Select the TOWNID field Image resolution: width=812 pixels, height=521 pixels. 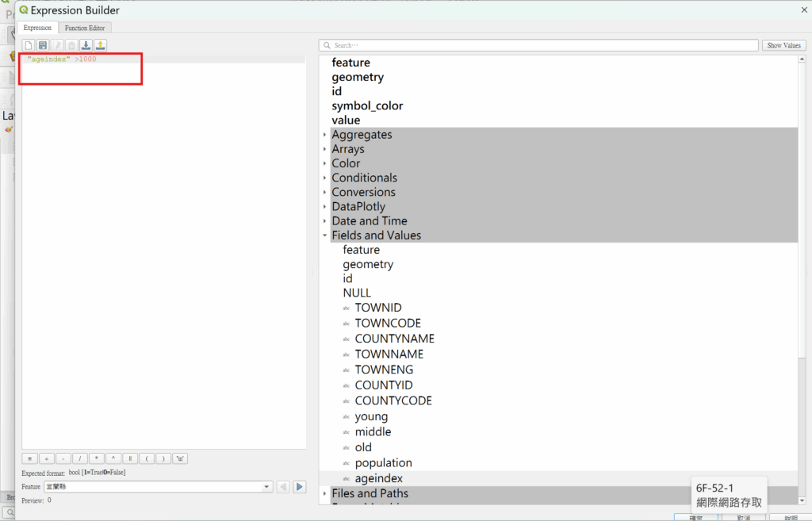[x=378, y=308]
